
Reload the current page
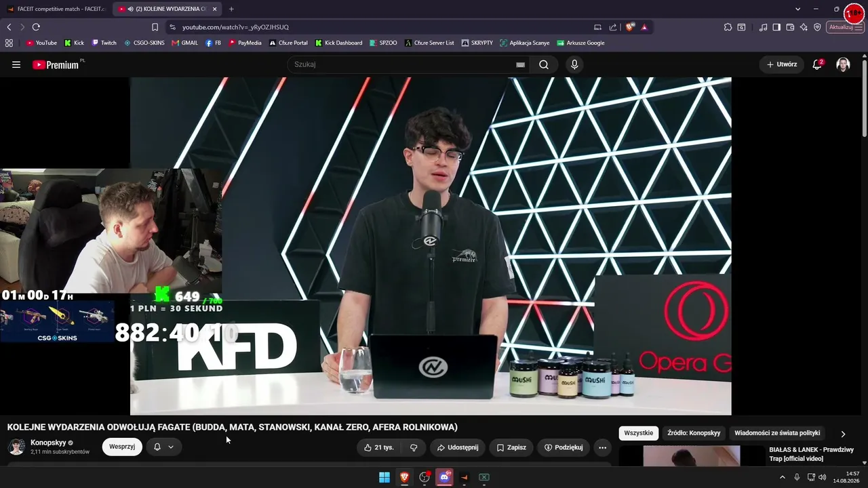pyautogui.click(x=36, y=27)
